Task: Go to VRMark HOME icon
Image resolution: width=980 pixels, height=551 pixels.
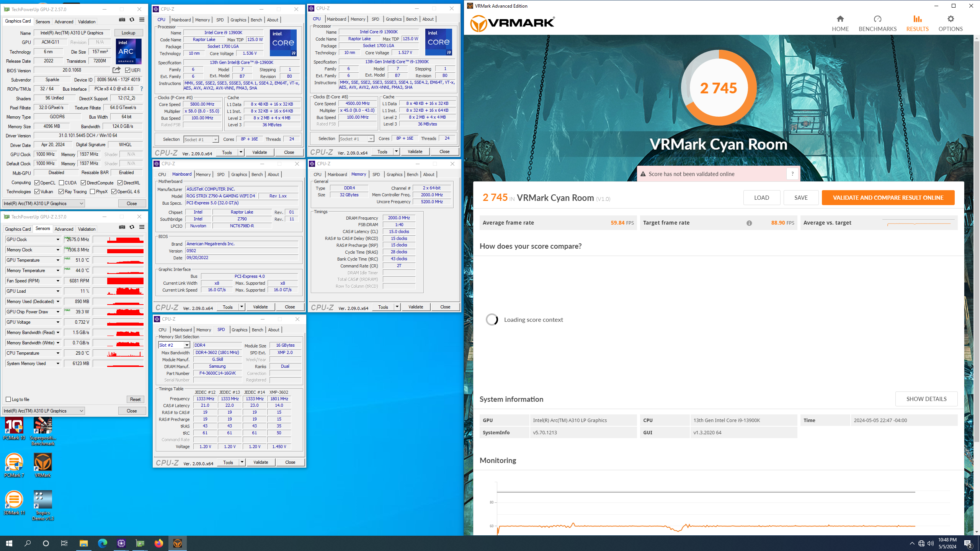Action: click(840, 19)
